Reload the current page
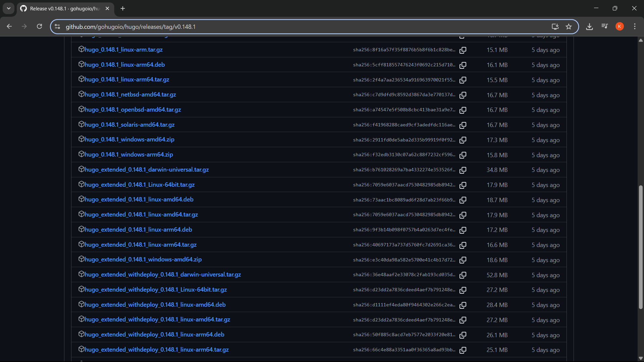The image size is (644, 362). pyautogui.click(x=39, y=26)
